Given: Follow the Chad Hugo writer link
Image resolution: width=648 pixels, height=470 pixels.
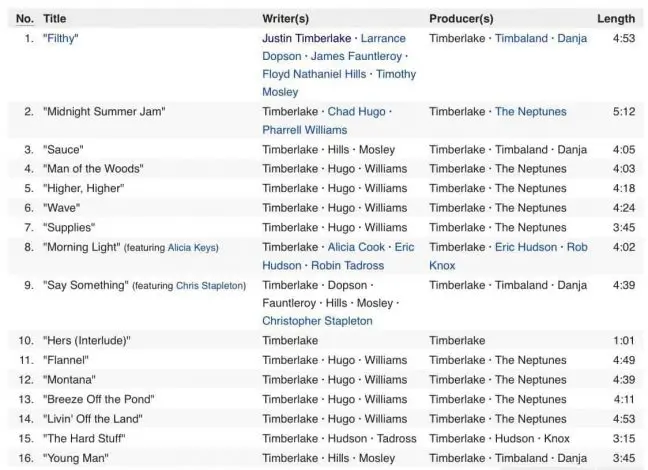Looking at the screenshot, I should (x=356, y=112).
